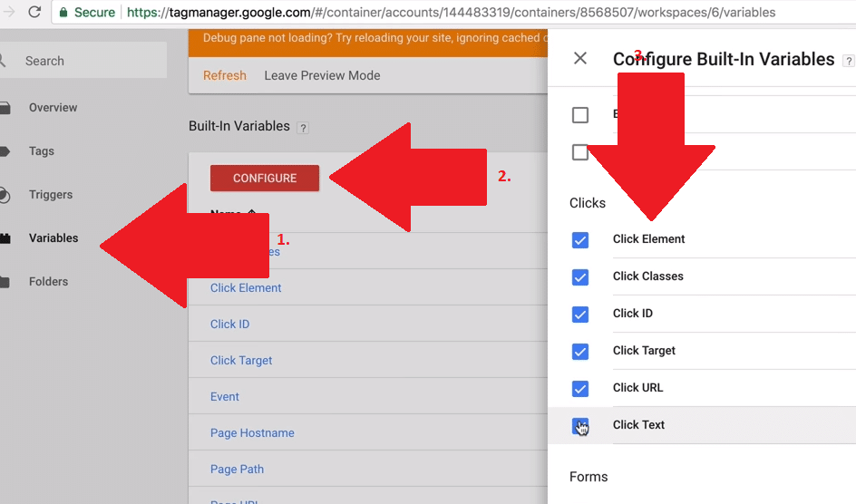Open the Event variable link
856x504 pixels.
click(224, 396)
